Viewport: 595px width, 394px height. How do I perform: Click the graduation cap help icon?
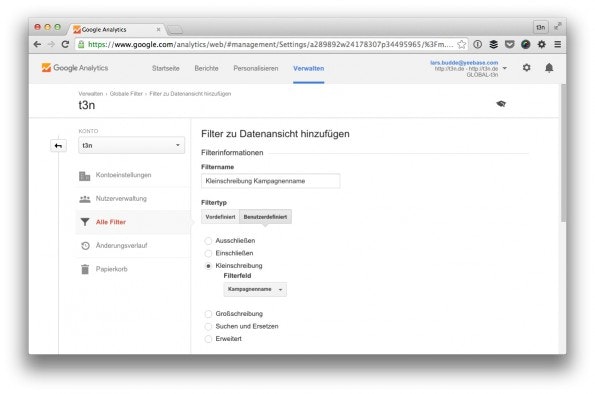coord(501,104)
